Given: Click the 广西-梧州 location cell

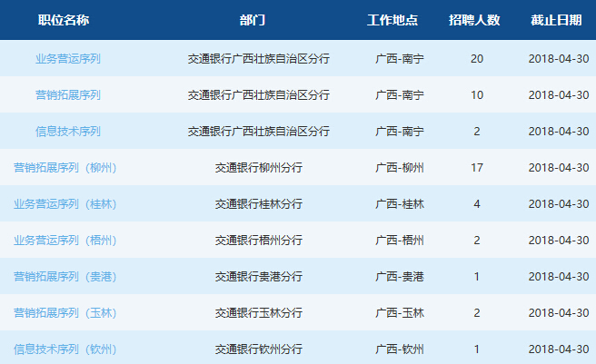Looking at the screenshot, I should 400,241.
